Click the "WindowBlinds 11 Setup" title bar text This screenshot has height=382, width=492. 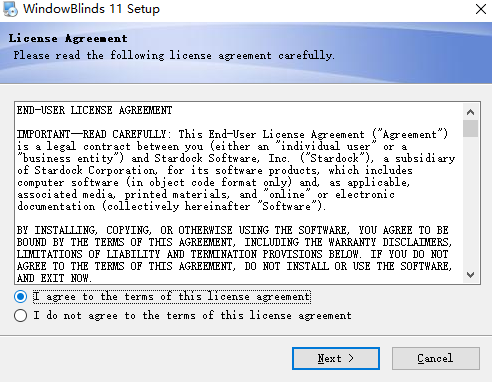click(91, 9)
